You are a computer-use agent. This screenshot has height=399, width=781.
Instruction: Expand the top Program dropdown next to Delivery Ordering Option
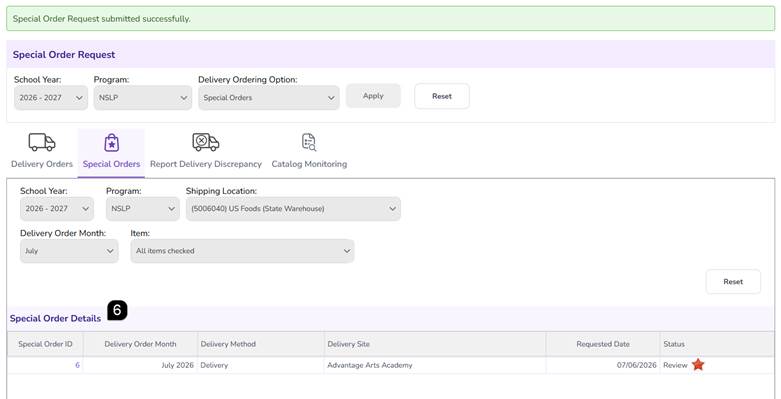tap(142, 98)
